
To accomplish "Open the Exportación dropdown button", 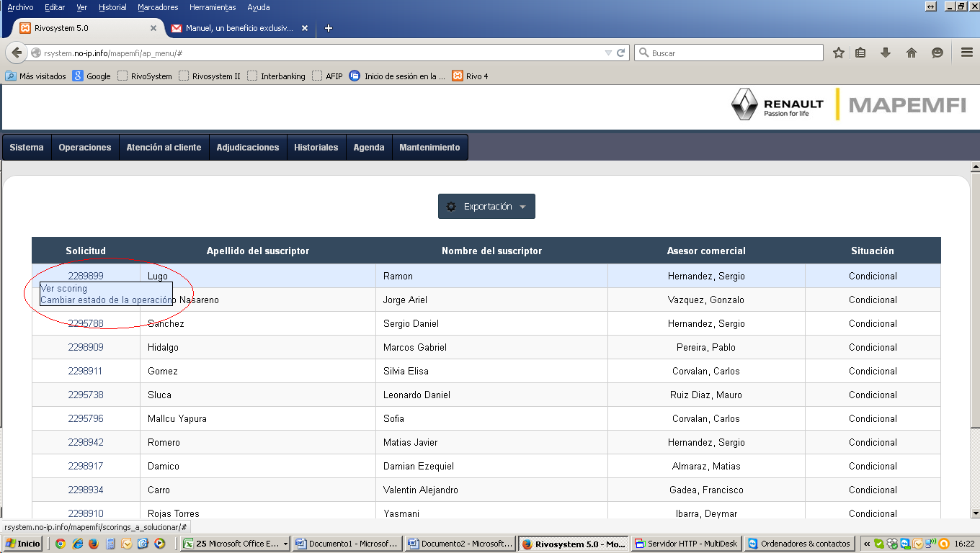I will 486,207.
